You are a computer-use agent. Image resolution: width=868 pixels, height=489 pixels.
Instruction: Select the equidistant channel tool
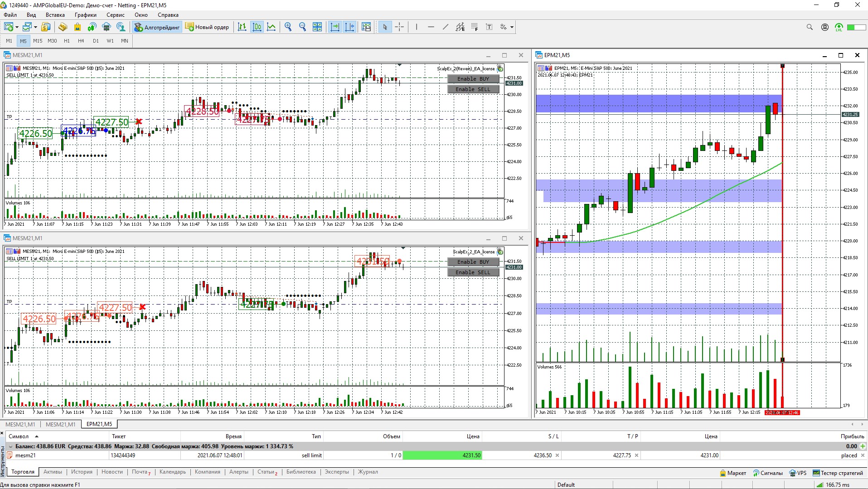coord(460,27)
